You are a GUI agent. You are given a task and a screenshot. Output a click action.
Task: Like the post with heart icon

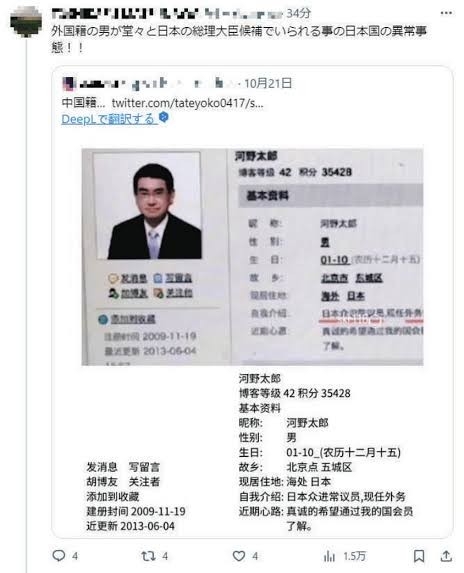(x=239, y=556)
